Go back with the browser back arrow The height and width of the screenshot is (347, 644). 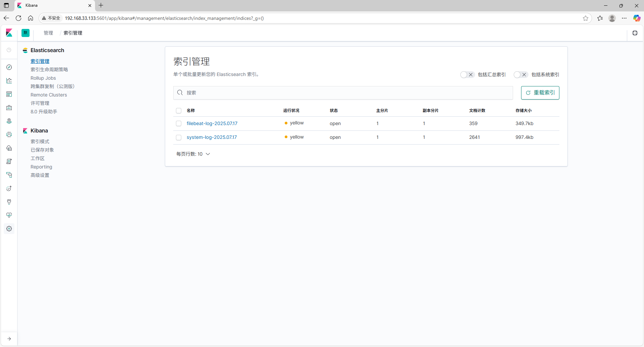pyautogui.click(x=6, y=18)
